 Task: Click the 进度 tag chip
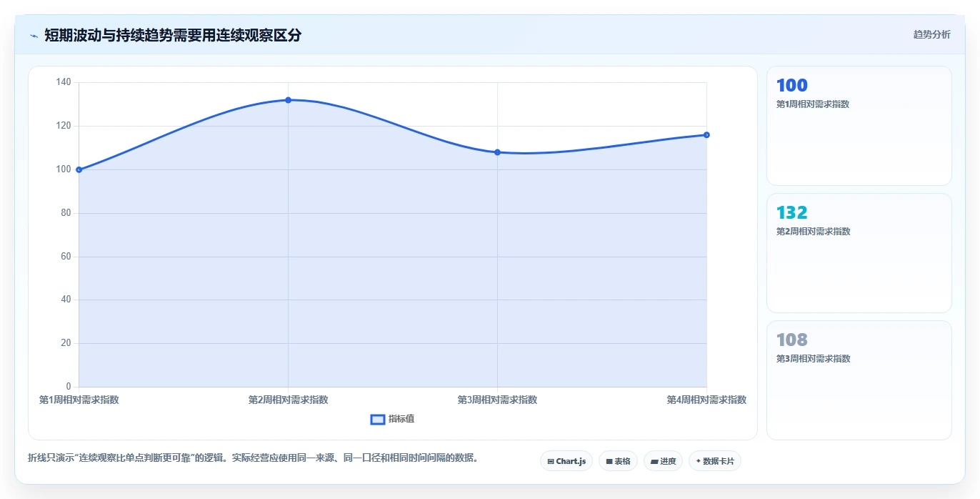click(x=663, y=461)
